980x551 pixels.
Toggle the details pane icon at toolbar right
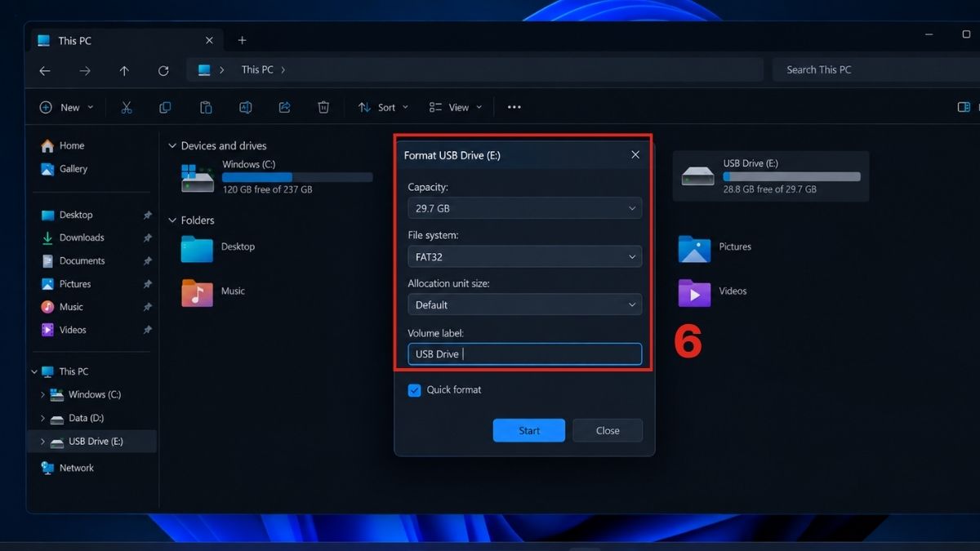(x=964, y=107)
